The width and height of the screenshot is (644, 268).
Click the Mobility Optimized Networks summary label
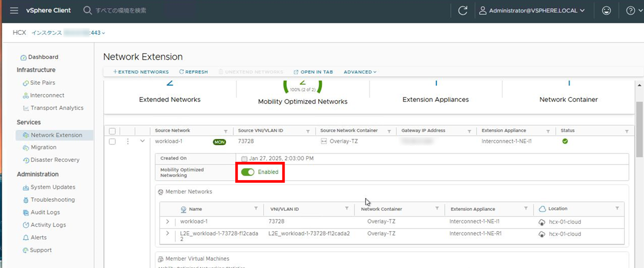coord(303,102)
